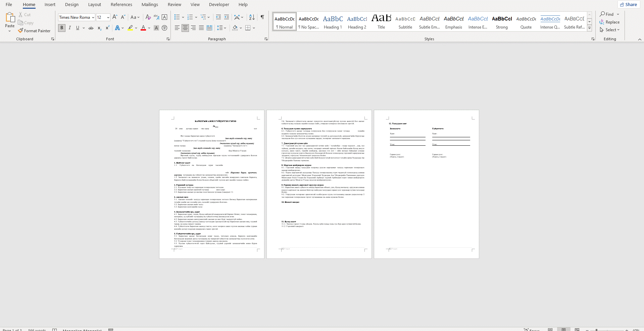Screen dimensions: 644x331
Task: Align text to the left
Action: (x=177, y=28)
